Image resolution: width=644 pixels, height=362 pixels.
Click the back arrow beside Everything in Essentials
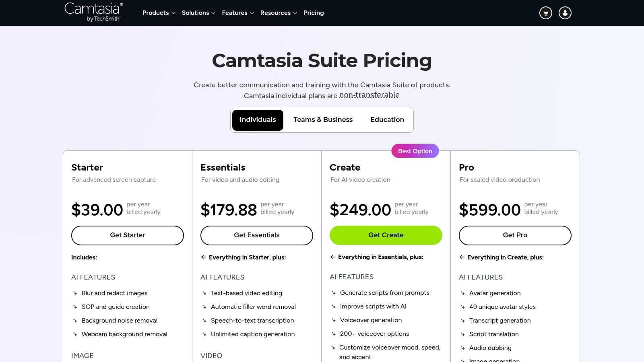coord(333,257)
